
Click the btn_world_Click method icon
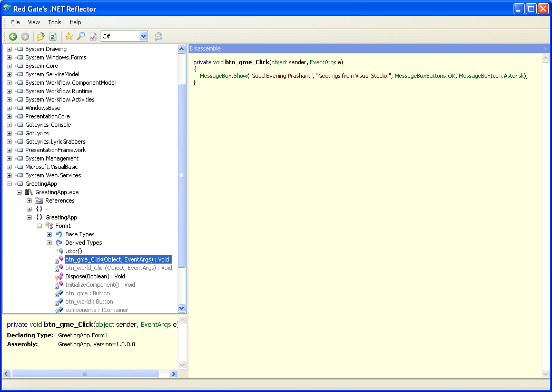tap(59, 268)
